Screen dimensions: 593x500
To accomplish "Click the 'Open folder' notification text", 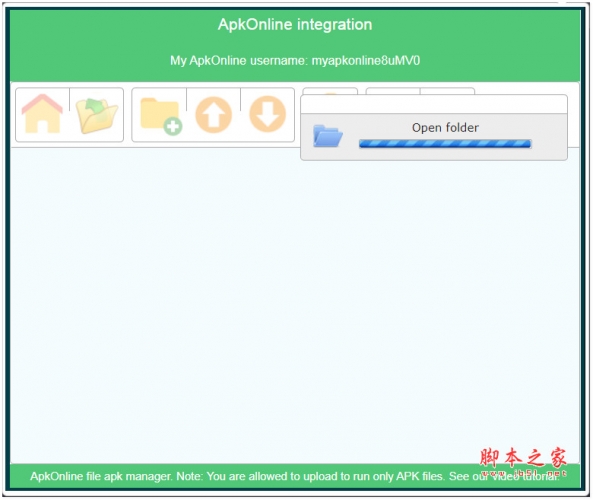I will pos(445,127).
